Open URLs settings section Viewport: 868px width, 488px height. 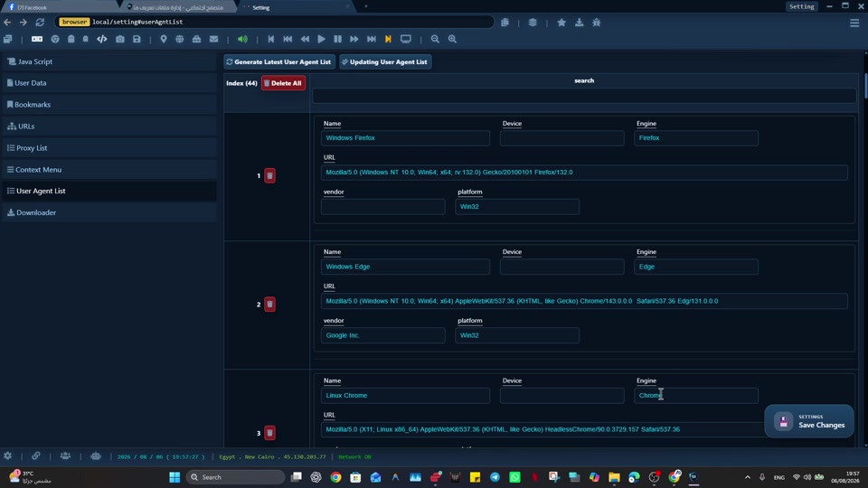tap(109, 127)
